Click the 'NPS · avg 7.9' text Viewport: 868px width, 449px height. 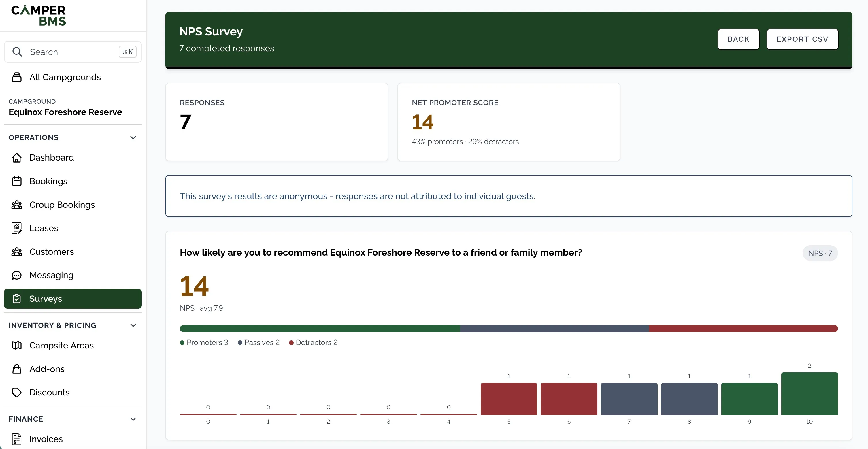coord(201,308)
